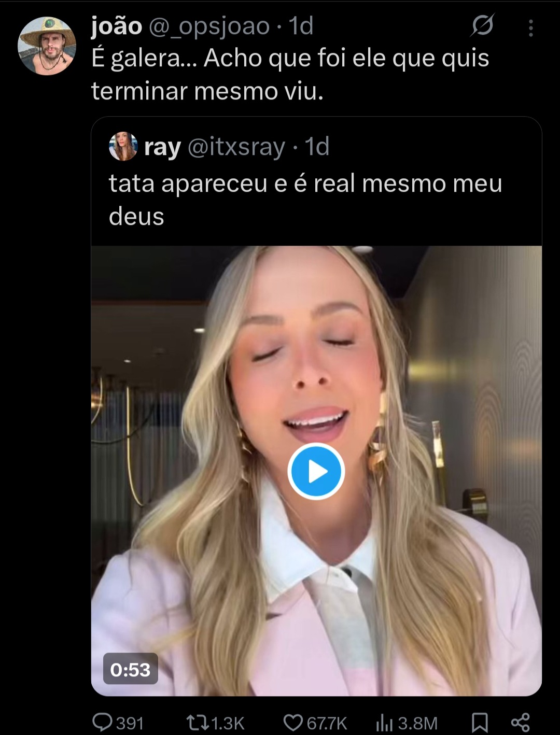Tap the share icon

(x=520, y=722)
